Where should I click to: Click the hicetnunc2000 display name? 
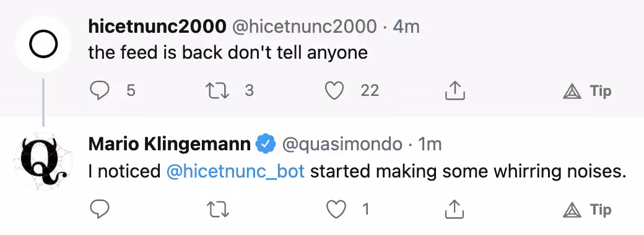(157, 27)
